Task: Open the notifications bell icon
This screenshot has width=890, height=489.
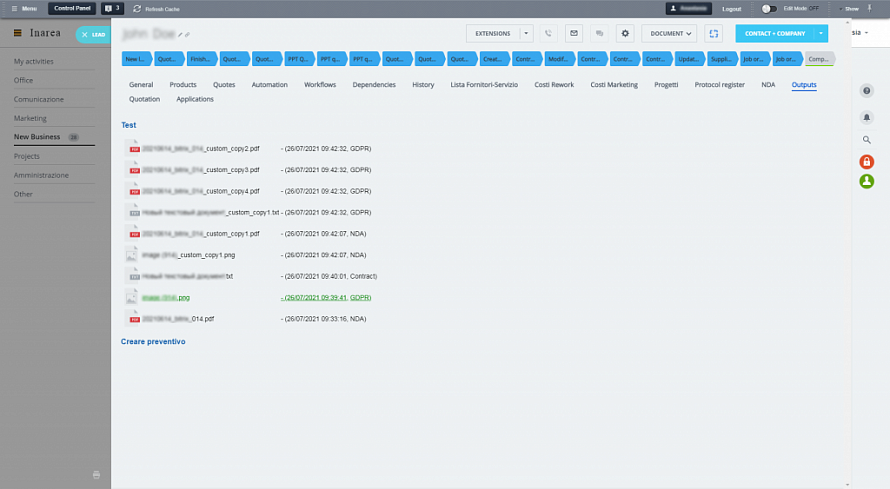Action: pos(866,116)
